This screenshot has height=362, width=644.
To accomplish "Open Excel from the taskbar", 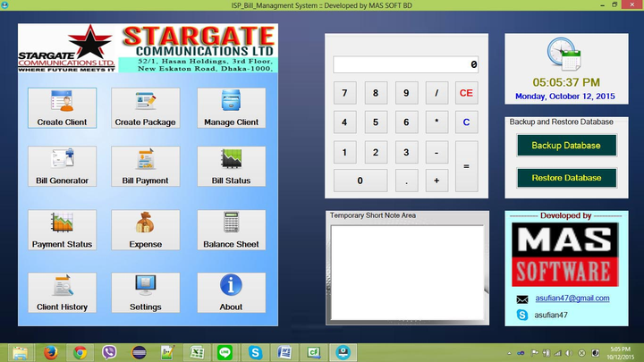I will pyautogui.click(x=197, y=352).
